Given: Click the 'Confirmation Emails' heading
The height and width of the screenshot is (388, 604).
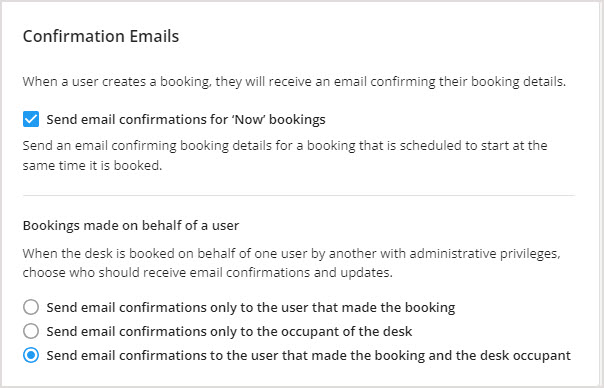Looking at the screenshot, I should 101,36.
